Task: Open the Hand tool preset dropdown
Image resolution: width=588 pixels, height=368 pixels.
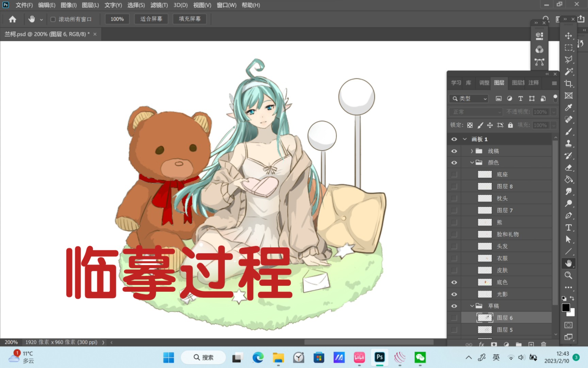Action: (x=41, y=19)
